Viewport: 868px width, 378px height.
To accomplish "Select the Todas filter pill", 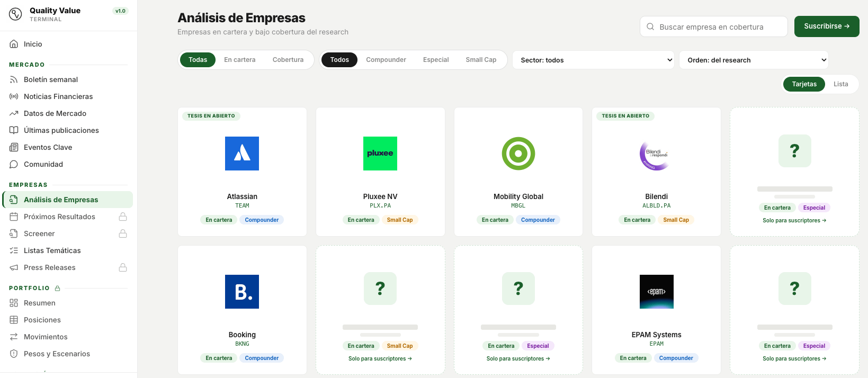I will click(198, 60).
